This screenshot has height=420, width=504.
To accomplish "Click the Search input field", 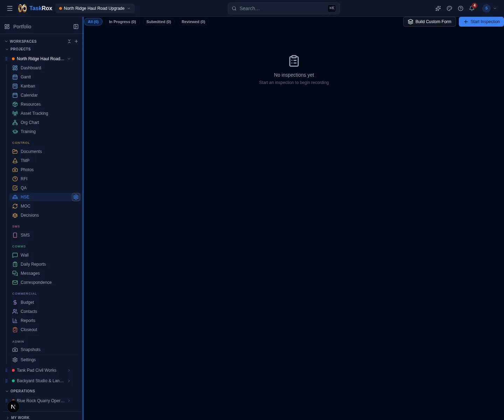I will tap(283, 8).
